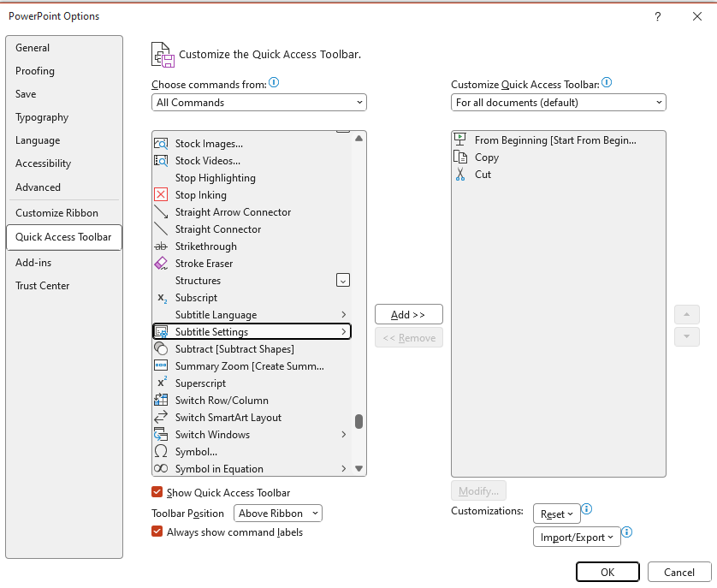Click the Summary Zoom icon

(x=161, y=365)
